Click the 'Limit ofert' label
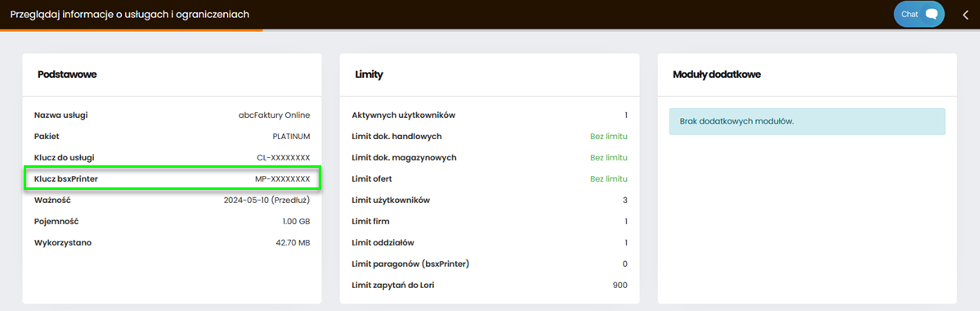Viewport: 980px width, 311px height. [372, 179]
